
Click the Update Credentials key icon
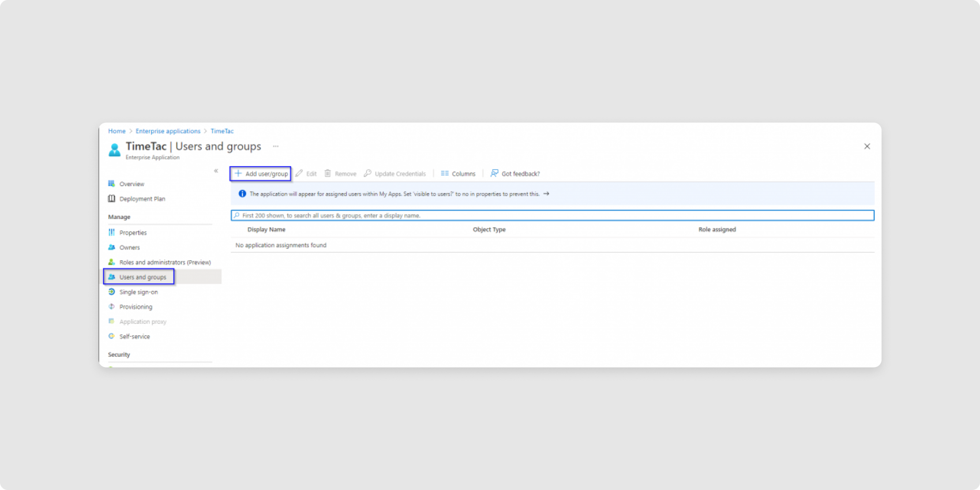click(367, 173)
